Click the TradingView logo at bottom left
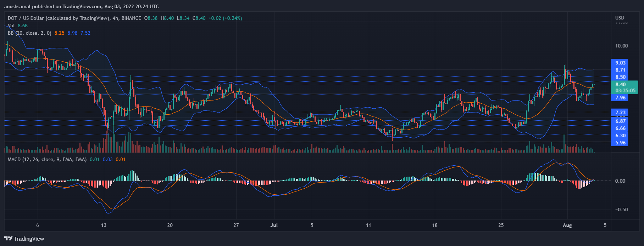The image size is (644, 246). click(x=24, y=239)
